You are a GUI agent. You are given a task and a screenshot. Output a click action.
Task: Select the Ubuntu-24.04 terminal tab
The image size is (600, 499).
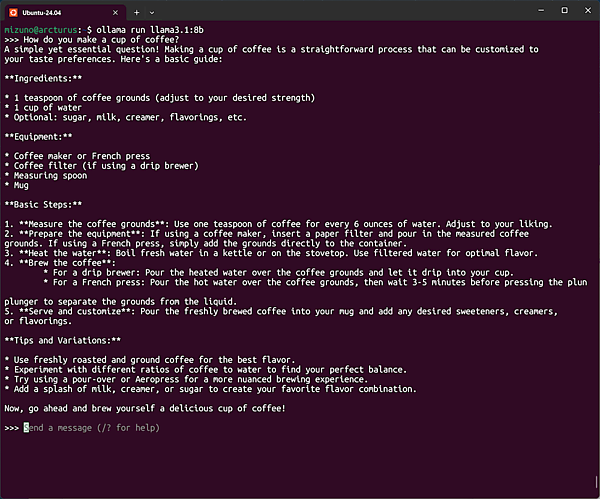click(x=50, y=11)
